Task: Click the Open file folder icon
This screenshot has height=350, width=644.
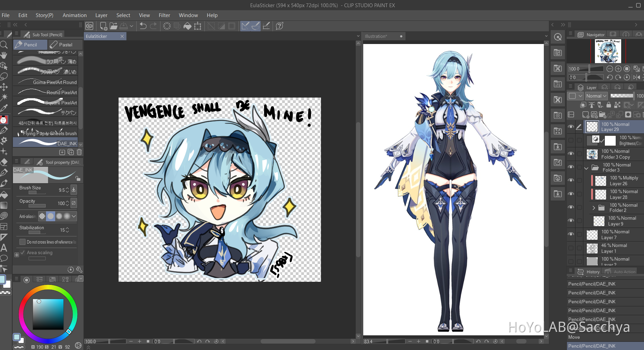Action: tap(113, 26)
